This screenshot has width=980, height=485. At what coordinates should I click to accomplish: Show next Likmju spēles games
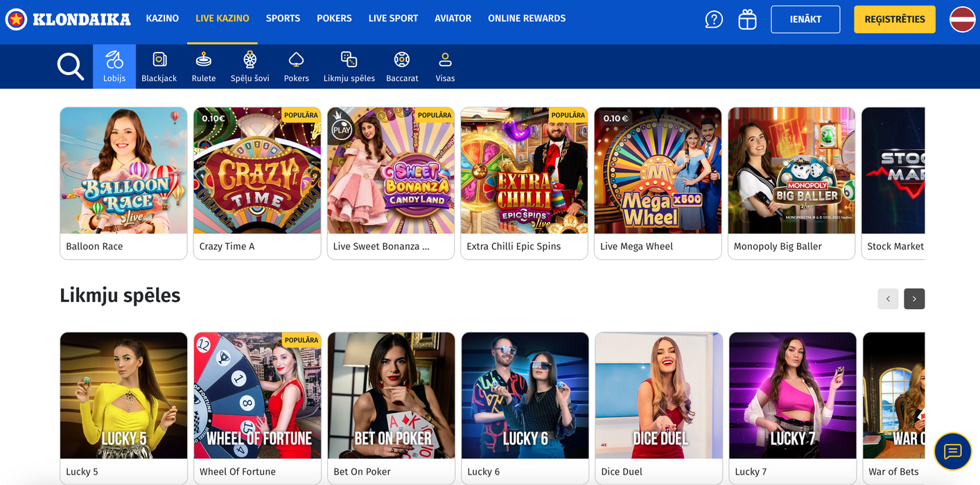pyautogui.click(x=914, y=299)
